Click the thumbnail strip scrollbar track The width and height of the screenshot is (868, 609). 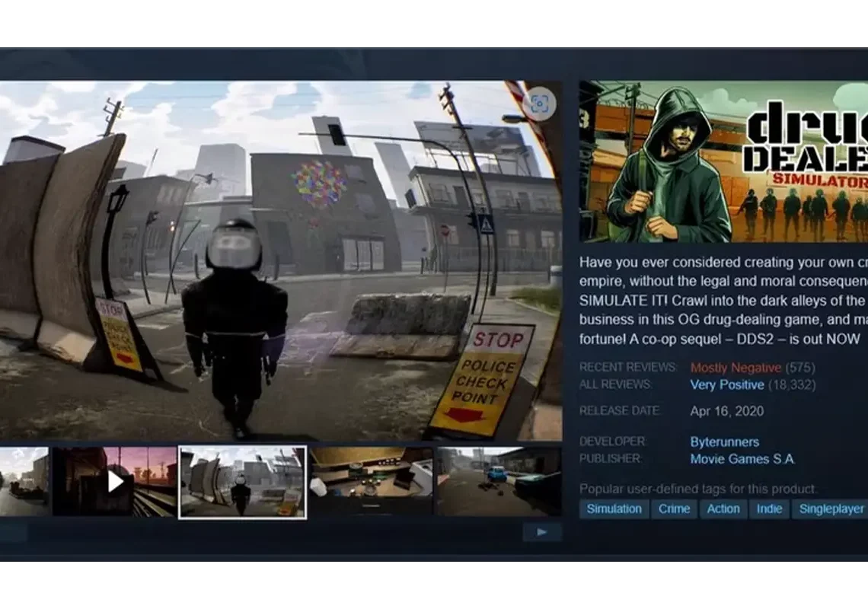click(x=275, y=532)
